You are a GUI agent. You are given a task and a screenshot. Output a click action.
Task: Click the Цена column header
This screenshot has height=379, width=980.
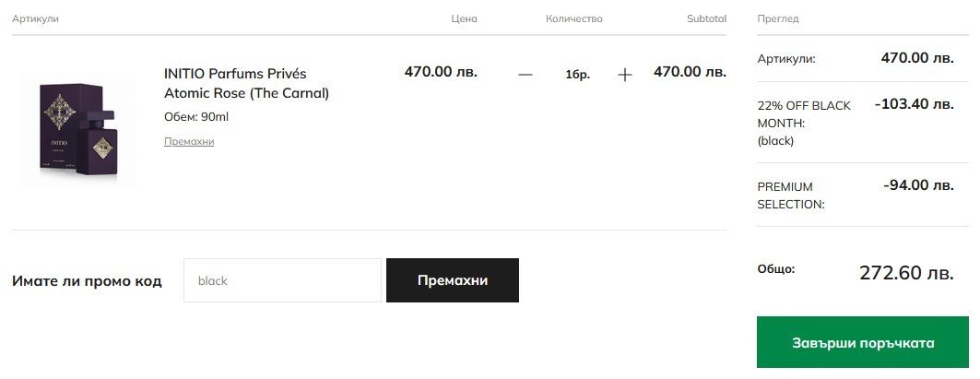[x=464, y=18]
